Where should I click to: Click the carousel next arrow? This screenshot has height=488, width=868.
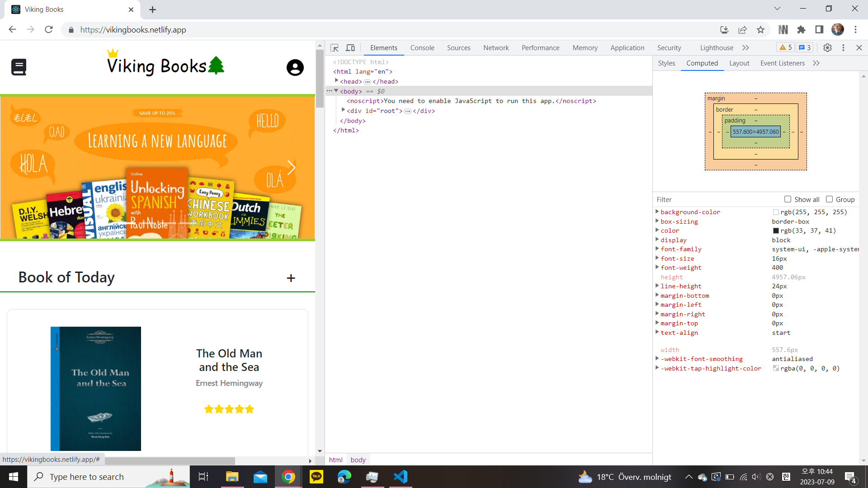point(292,168)
